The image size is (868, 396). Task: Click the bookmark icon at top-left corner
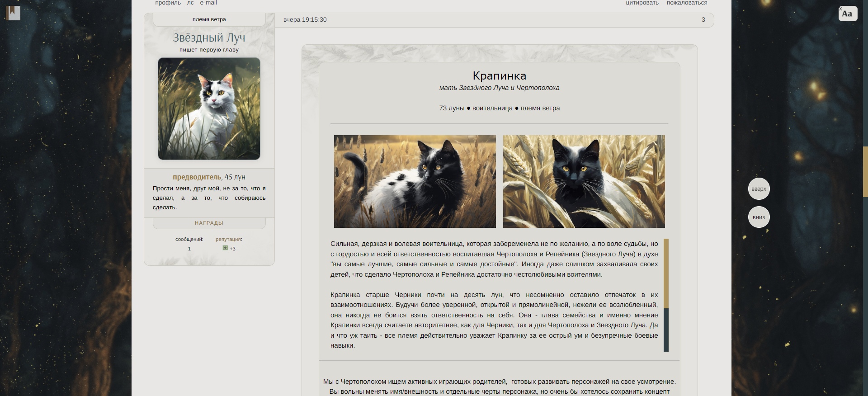13,13
